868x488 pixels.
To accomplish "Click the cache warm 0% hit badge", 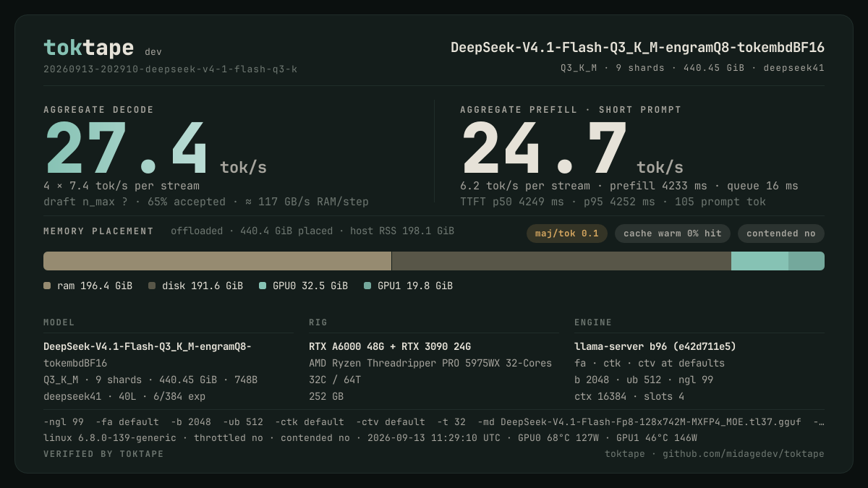I will click(x=673, y=234).
